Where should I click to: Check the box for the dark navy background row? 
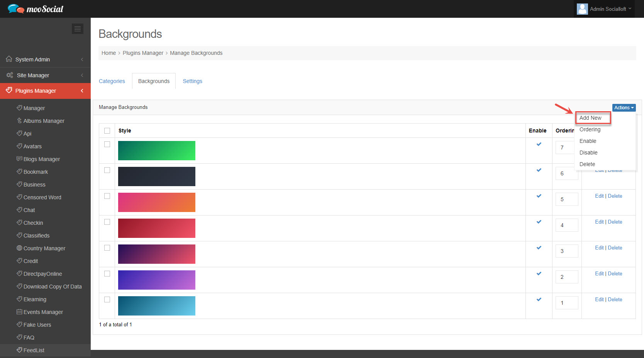107,170
